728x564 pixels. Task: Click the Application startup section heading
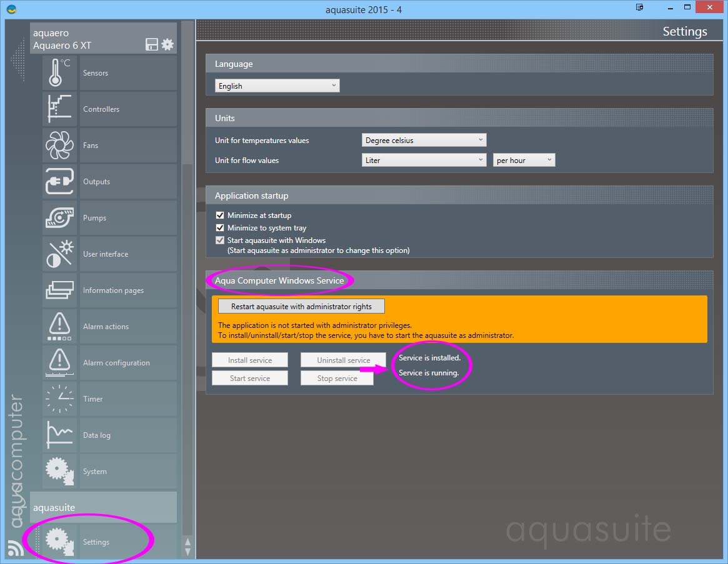[251, 196]
